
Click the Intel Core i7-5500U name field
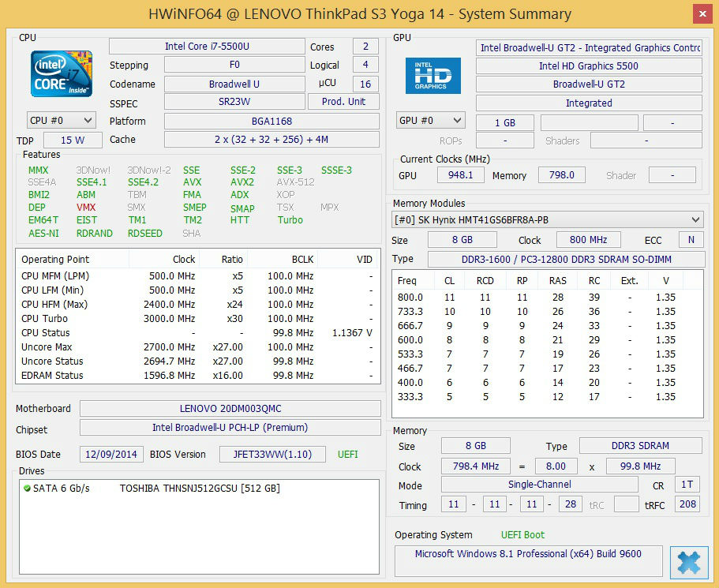(207, 47)
